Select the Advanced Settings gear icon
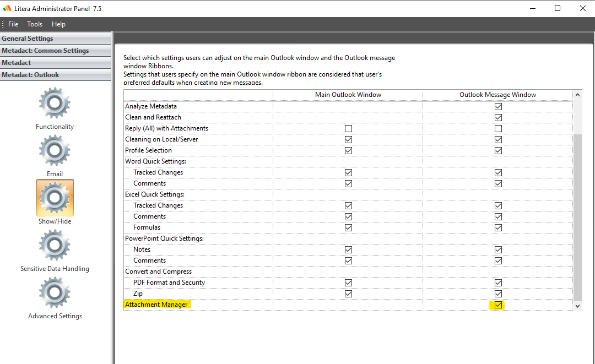Image resolution: width=595 pixels, height=364 pixels. coord(55,292)
